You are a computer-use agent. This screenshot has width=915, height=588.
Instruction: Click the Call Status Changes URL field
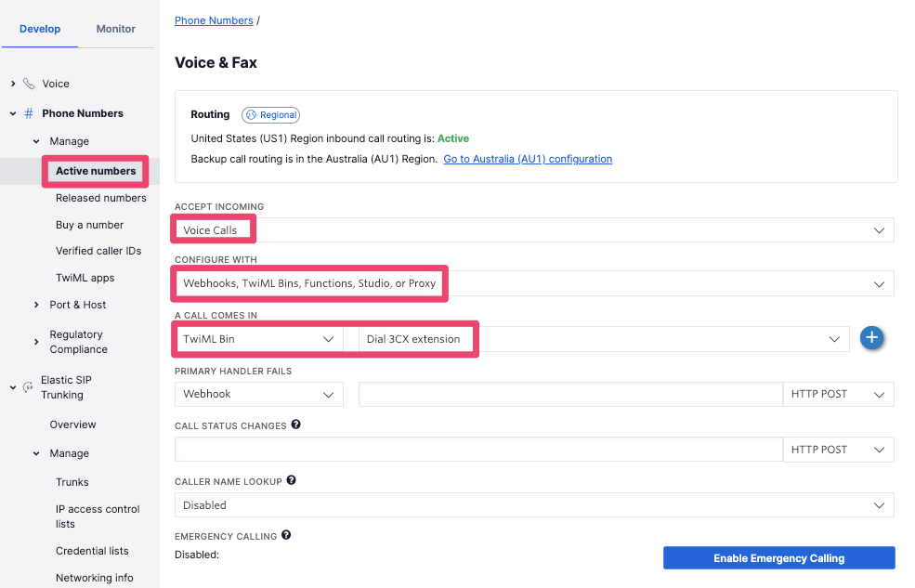tap(478, 450)
